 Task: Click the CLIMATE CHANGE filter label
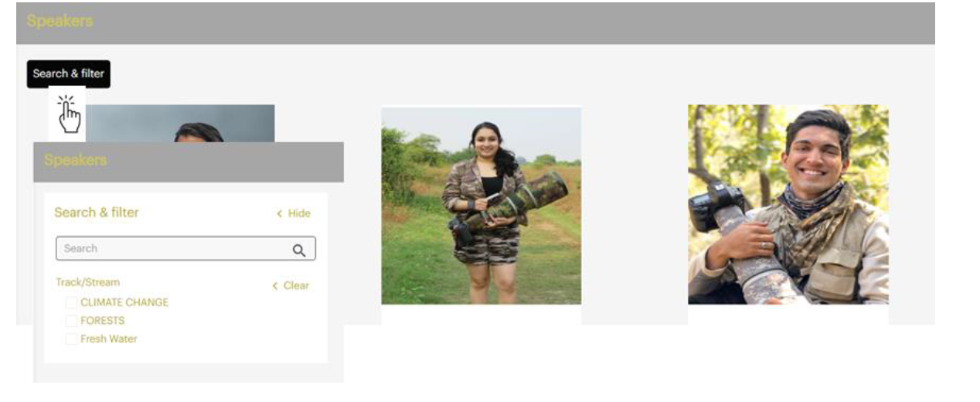124,302
